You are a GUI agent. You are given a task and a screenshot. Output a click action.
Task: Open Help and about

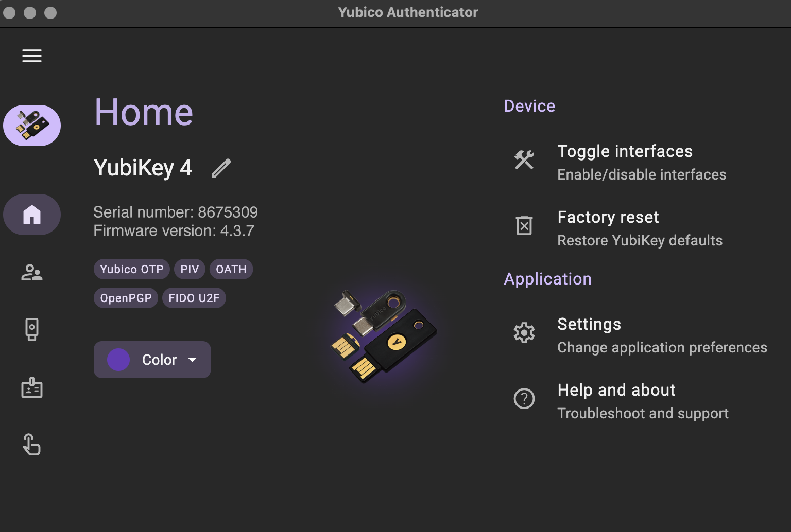[x=616, y=390]
